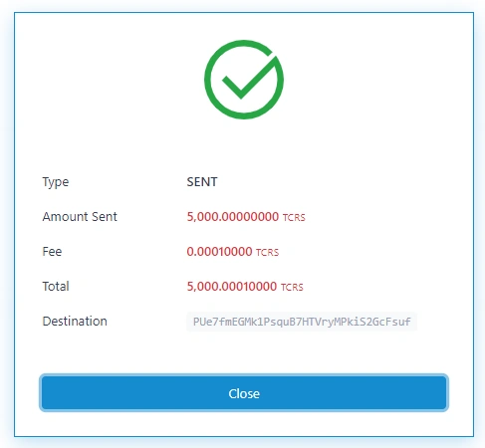This screenshot has width=485, height=448.
Task: Click the Amount Sent value 5,000.00000000
Action: (x=233, y=217)
